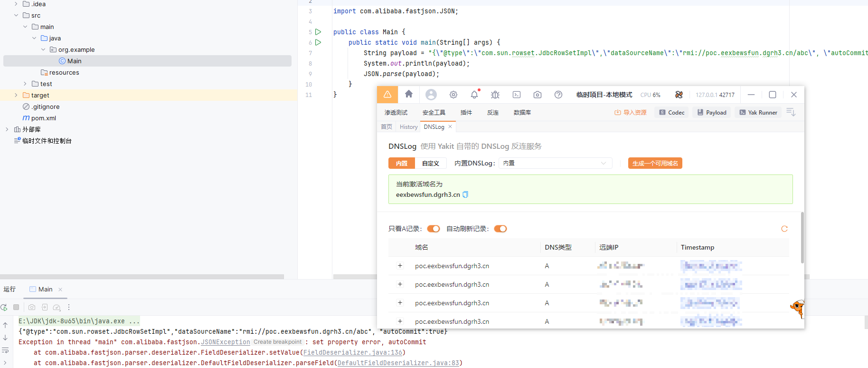
Task: Open the Codec tool
Action: pyautogui.click(x=671, y=113)
